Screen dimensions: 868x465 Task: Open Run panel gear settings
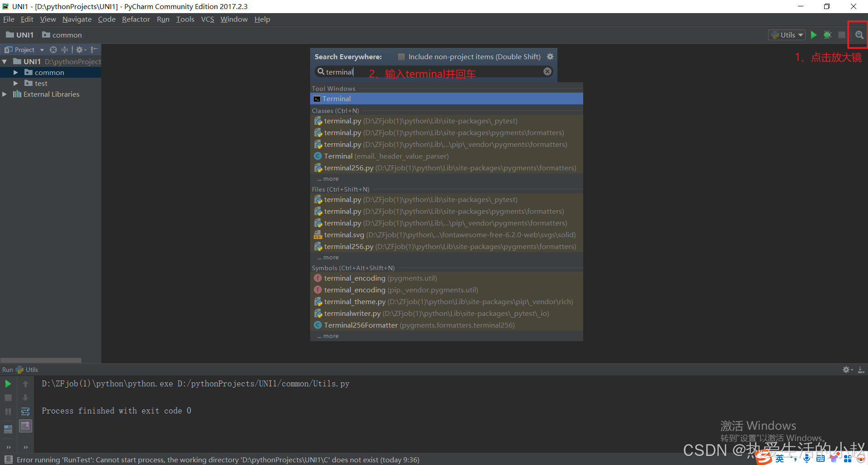[848, 370]
